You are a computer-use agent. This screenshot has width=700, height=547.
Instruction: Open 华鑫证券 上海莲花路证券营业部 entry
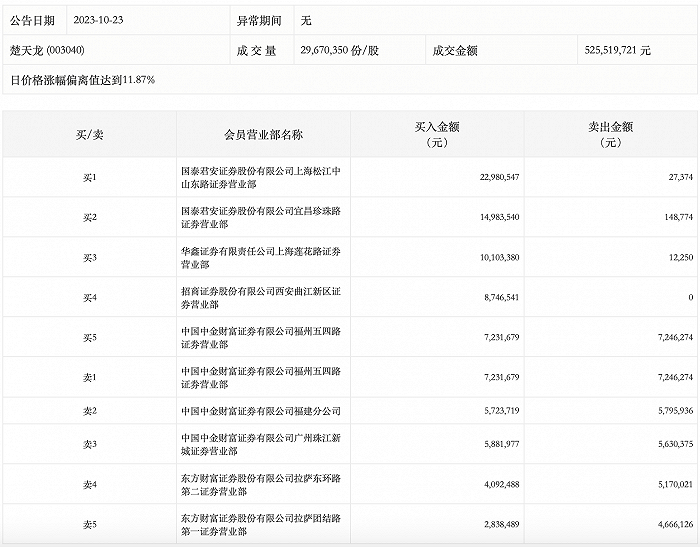(x=261, y=258)
